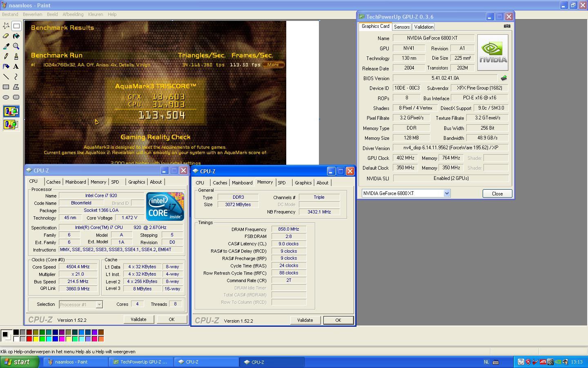Open the Kleuren menu in Paint

pyautogui.click(x=96, y=14)
